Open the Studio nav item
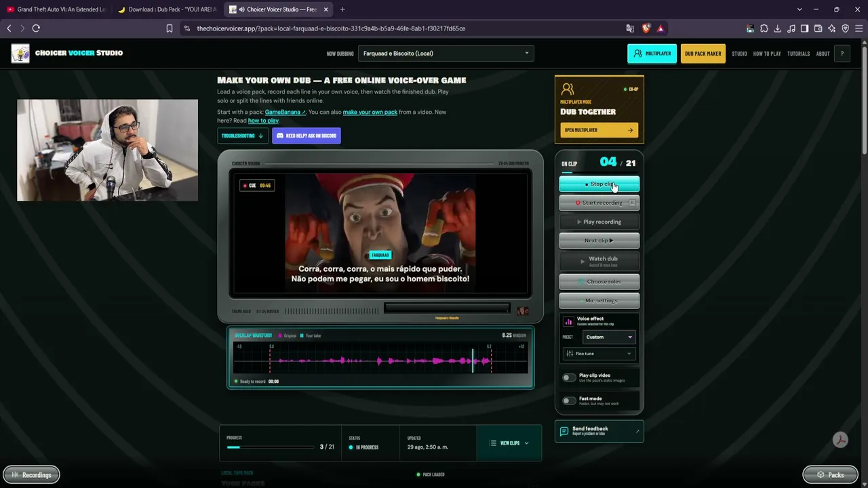The height and width of the screenshot is (488, 868). click(x=739, y=54)
